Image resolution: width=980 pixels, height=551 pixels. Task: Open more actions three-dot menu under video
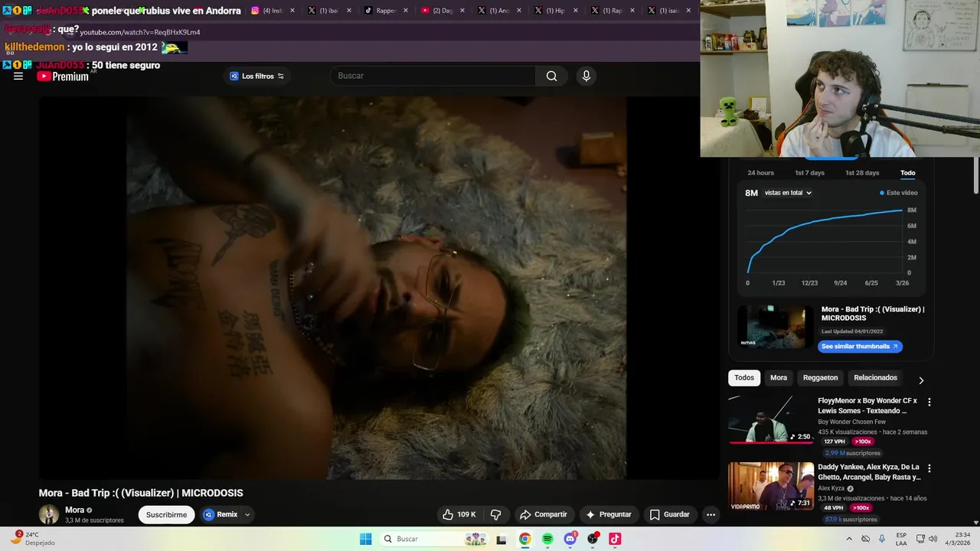tap(710, 514)
